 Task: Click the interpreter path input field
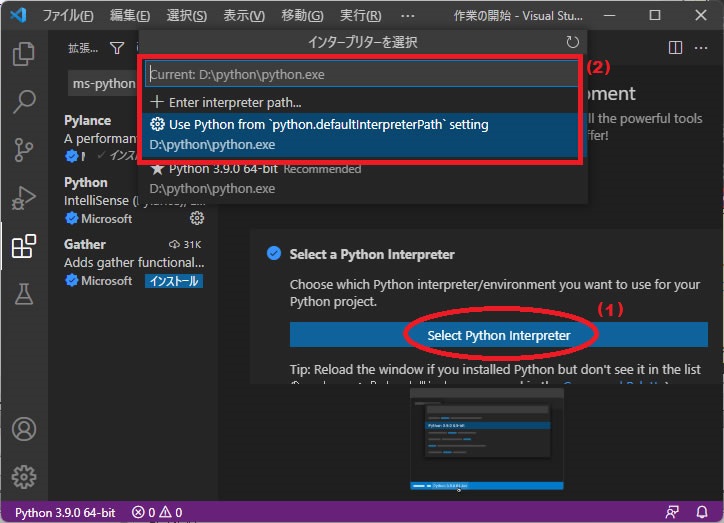(x=360, y=74)
